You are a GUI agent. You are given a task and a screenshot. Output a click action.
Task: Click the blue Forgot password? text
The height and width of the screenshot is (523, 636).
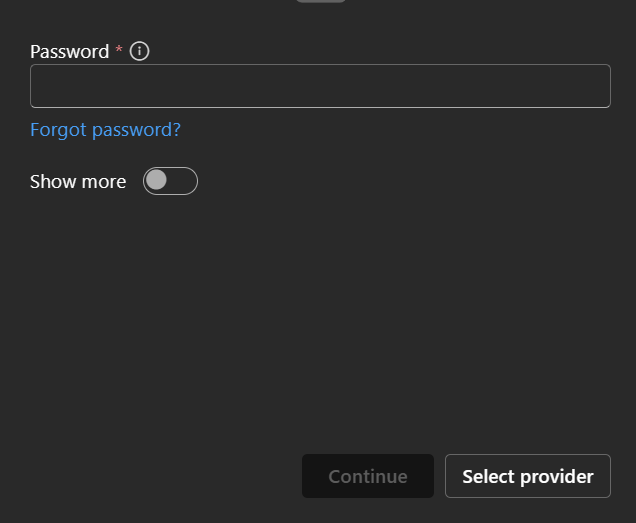pyautogui.click(x=105, y=130)
